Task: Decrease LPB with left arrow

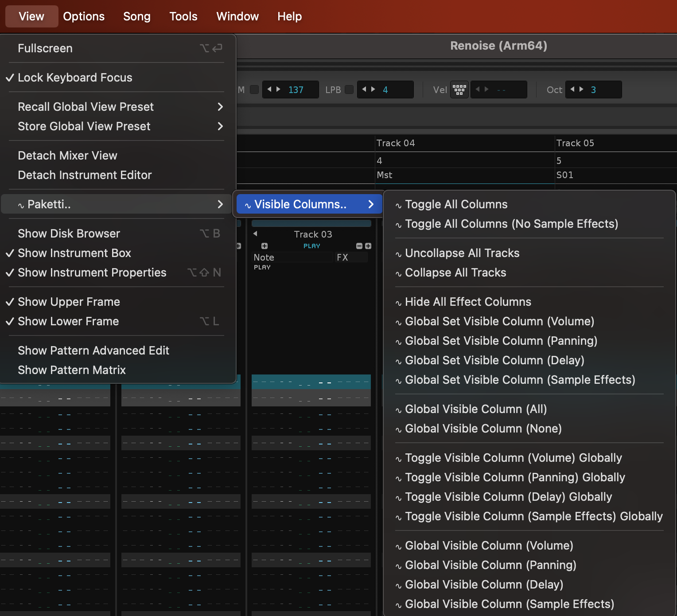Action: pos(364,89)
